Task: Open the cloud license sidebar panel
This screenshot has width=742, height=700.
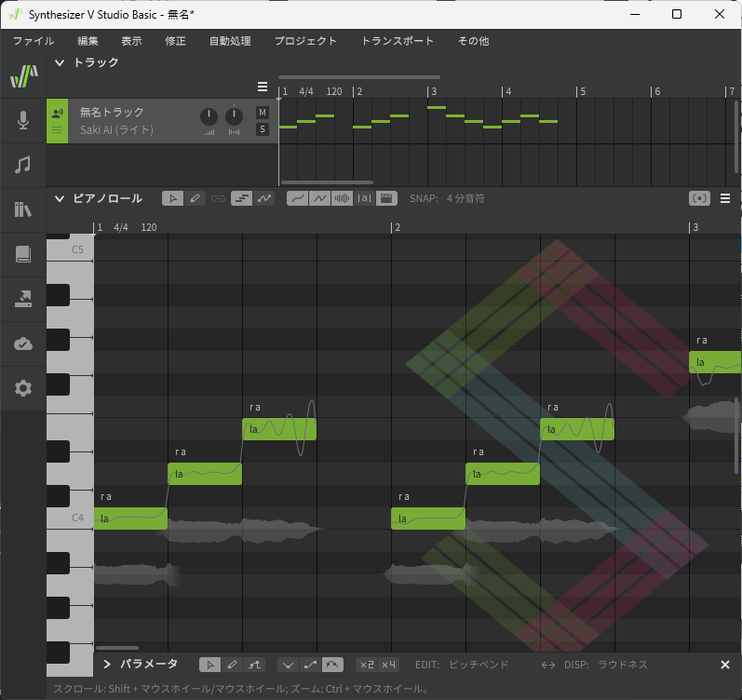Action: pyautogui.click(x=23, y=343)
